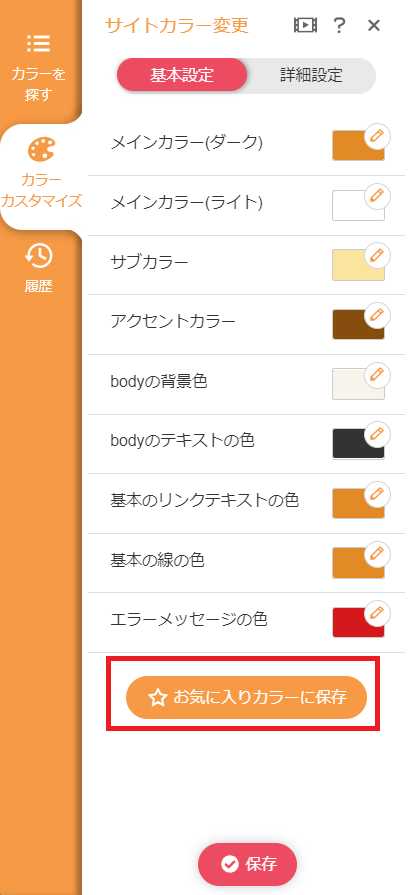Open the video tutorial film icon
The image size is (411, 895).
click(x=305, y=25)
